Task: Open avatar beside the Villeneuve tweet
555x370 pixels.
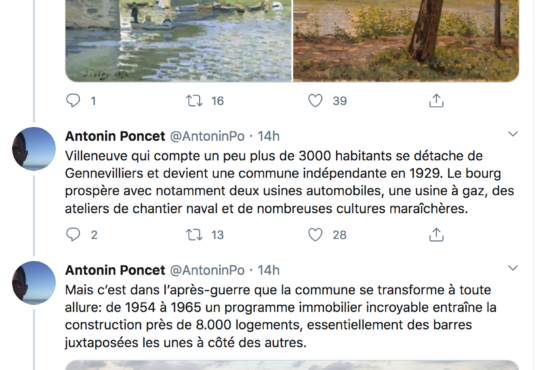Action: 34,149
